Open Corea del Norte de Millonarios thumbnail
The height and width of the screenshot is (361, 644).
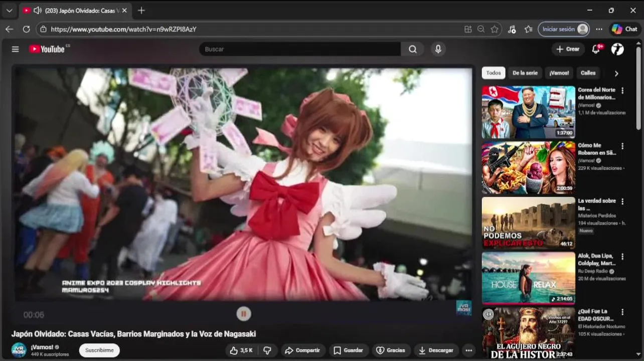[x=528, y=112]
